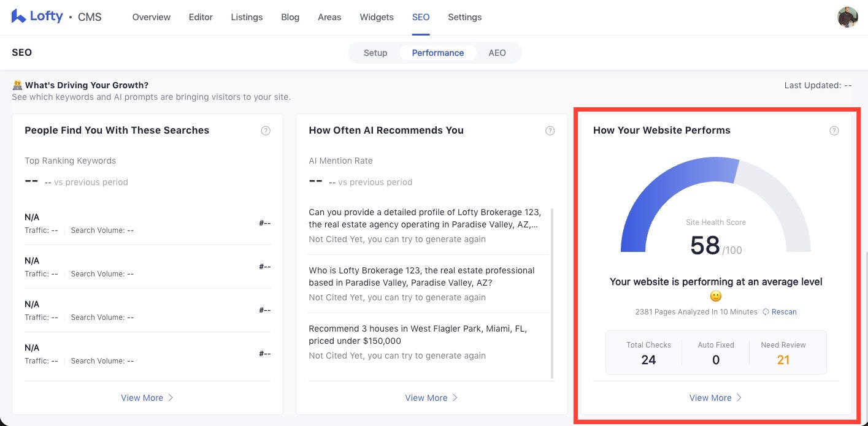Click the Lofty logo icon

(x=18, y=17)
